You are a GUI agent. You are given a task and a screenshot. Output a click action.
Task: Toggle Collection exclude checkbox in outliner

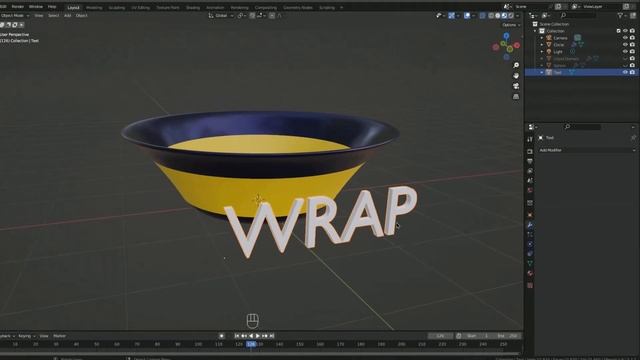pos(618,31)
